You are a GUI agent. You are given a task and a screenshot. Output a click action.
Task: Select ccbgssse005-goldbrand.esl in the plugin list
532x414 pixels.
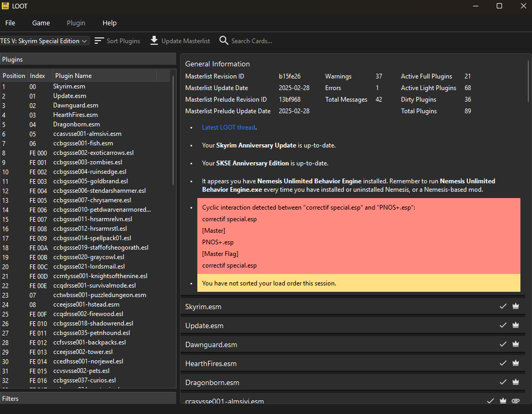click(91, 181)
